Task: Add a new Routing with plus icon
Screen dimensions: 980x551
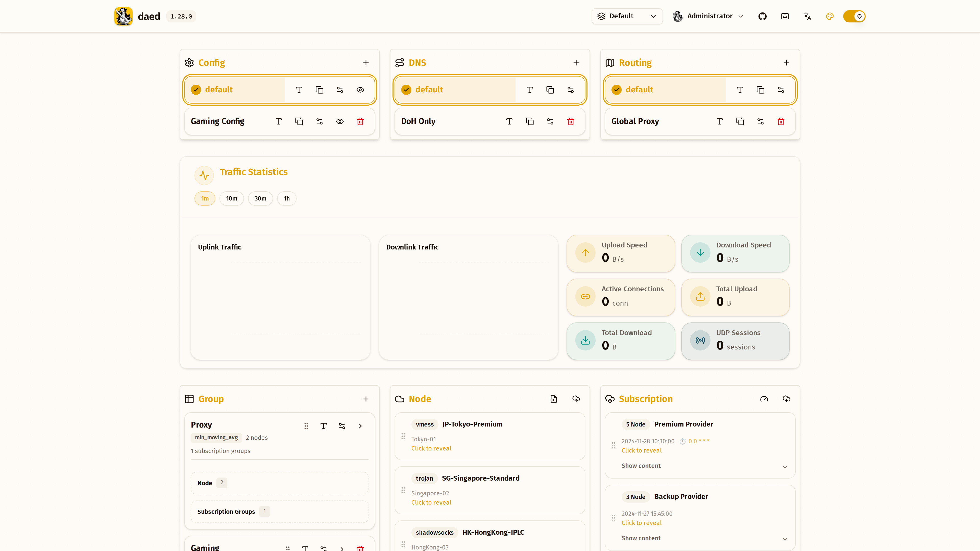Action: (x=786, y=63)
